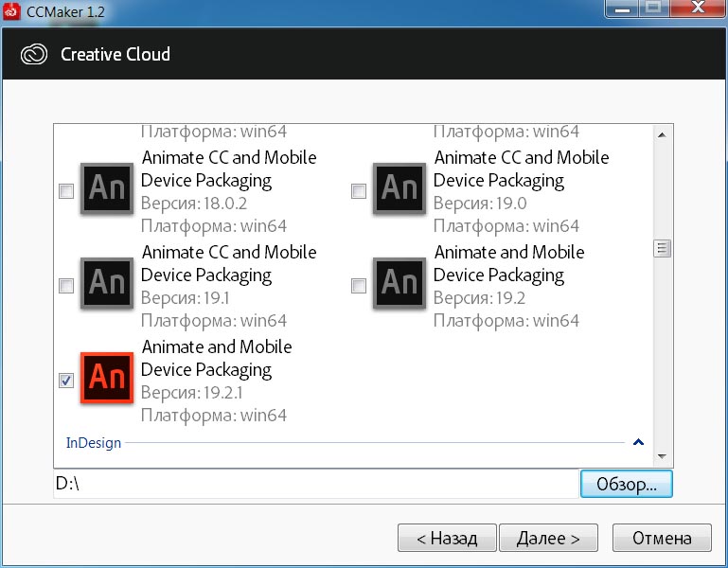This screenshot has height=568, width=728.
Task: Click the scrollbar up arrow
Action: pos(662,135)
